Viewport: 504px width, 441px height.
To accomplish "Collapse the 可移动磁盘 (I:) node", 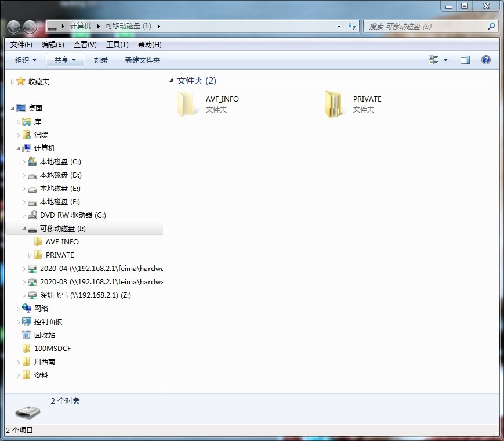I will pos(24,229).
